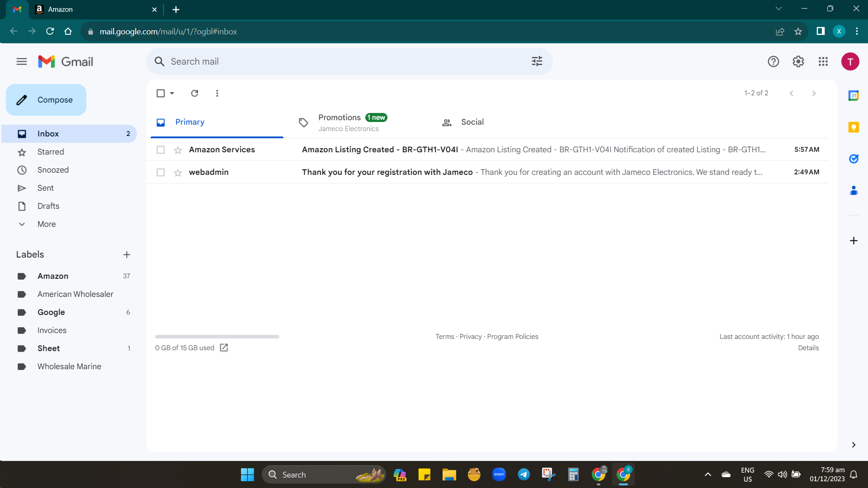Open the American Wholesaler label
Screen dimensions: 868x488
point(69,294)
